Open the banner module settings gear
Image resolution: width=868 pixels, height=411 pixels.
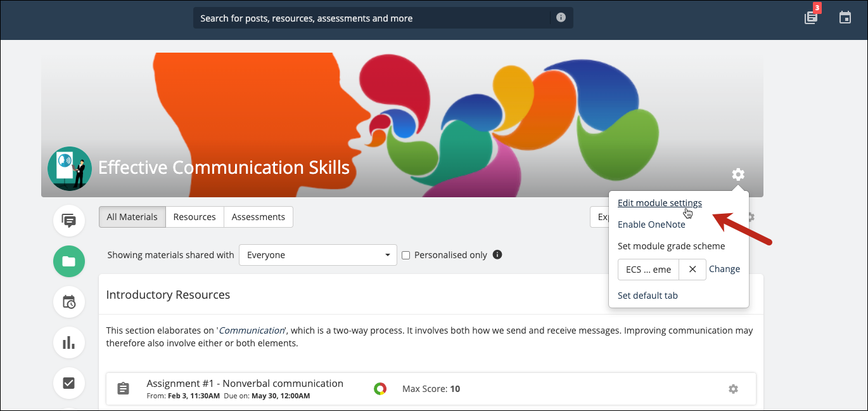(x=738, y=174)
